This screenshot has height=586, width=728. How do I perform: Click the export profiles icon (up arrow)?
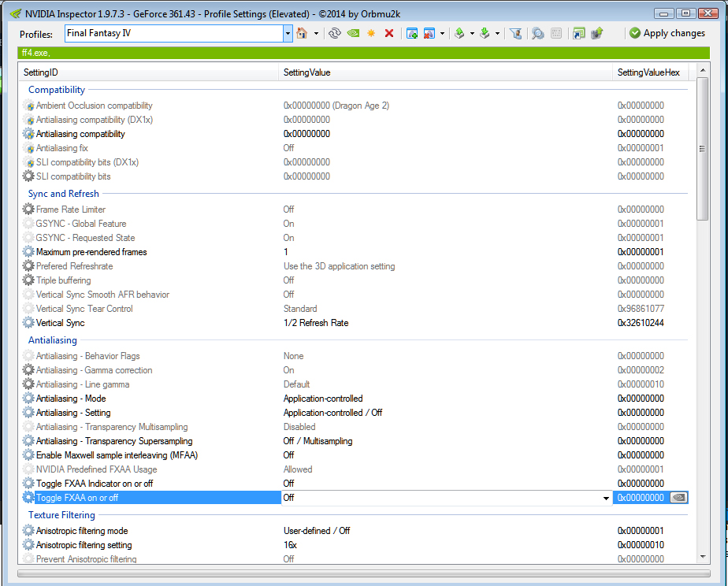click(x=459, y=33)
